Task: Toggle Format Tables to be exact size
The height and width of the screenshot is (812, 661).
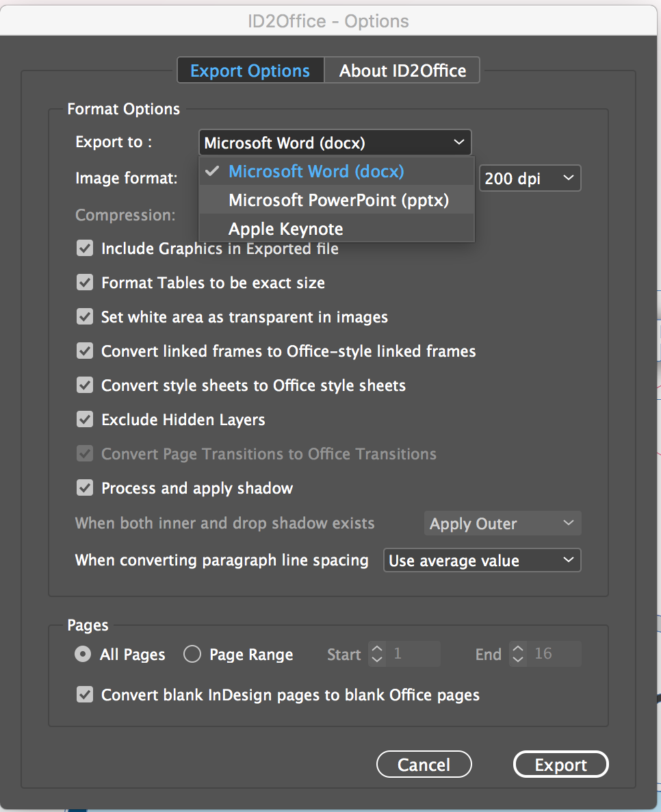Action: [x=85, y=283]
